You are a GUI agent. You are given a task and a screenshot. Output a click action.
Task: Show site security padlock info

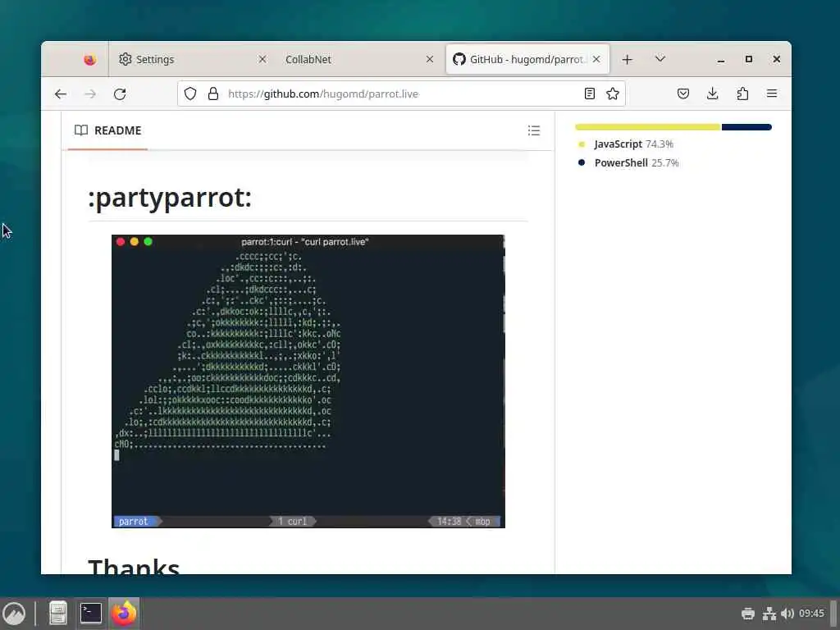213,94
